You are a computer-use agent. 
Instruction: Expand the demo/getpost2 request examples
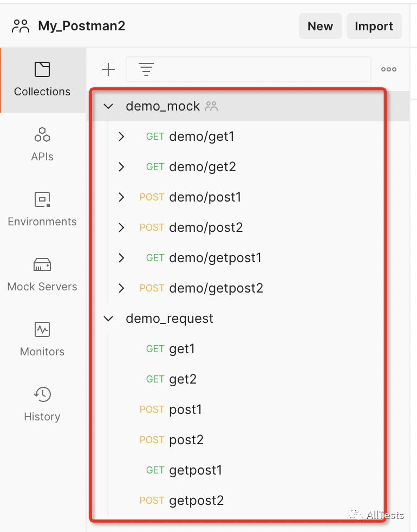coord(121,288)
